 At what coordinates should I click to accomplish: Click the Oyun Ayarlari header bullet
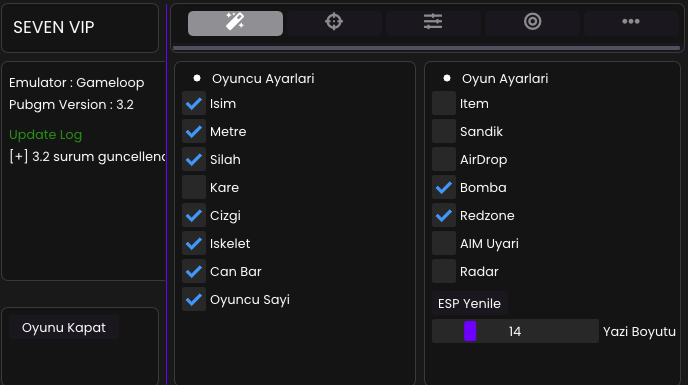coord(447,78)
